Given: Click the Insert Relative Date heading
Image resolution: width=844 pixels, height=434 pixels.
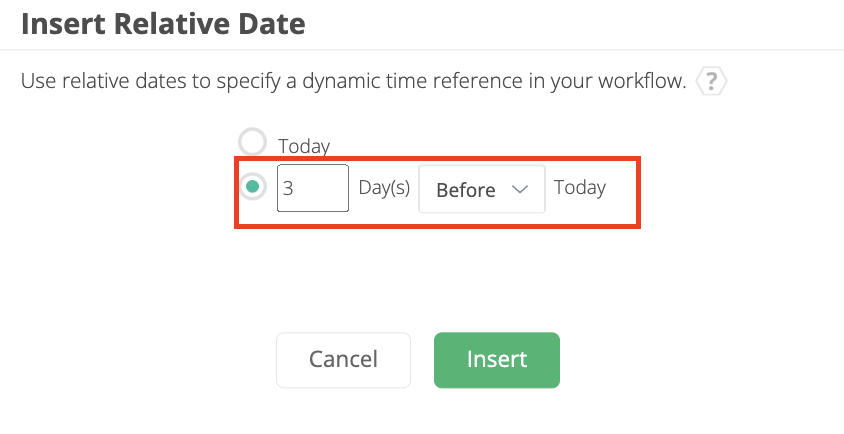Looking at the screenshot, I should click(163, 24).
